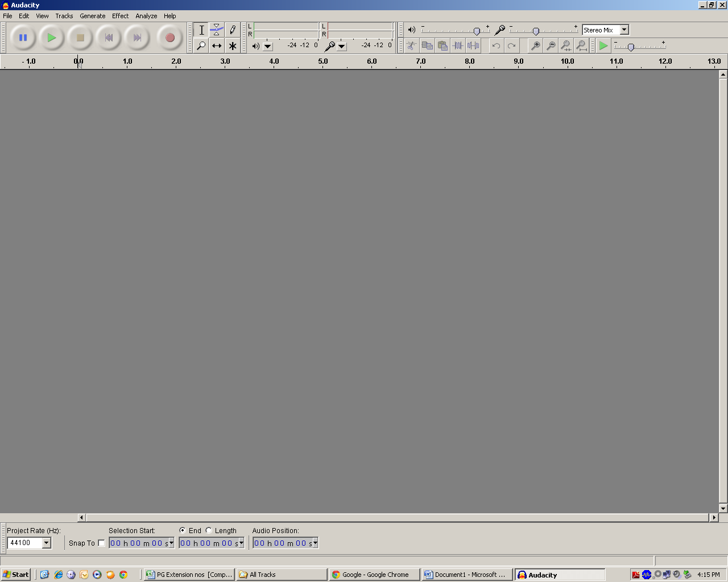Viewport: 728px width, 582px height.
Task: Select the End radio button
Action: [183, 530]
